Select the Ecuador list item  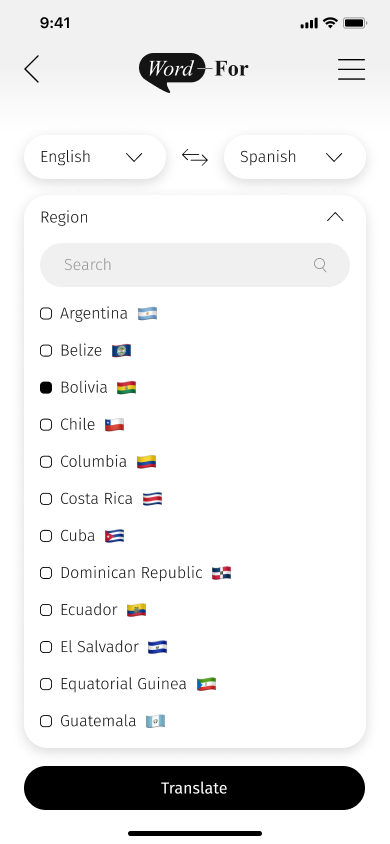(93, 610)
